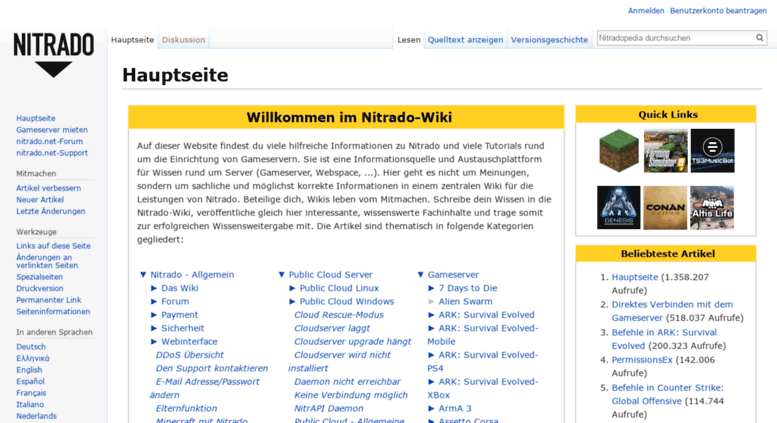Open the Conan Exiles quick link
Image resolution: width=777 pixels, height=423 pixels.
click(x=665, y=208)
